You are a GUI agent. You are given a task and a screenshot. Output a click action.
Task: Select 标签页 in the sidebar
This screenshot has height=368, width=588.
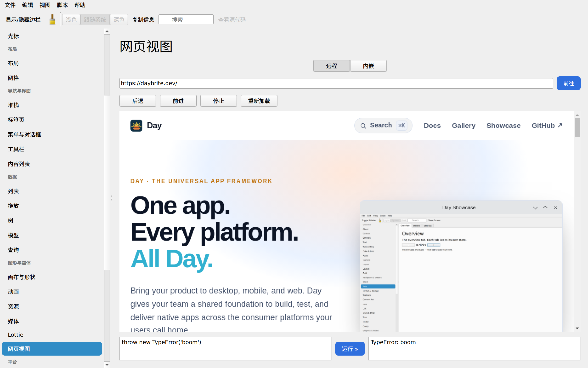point(52,120)
